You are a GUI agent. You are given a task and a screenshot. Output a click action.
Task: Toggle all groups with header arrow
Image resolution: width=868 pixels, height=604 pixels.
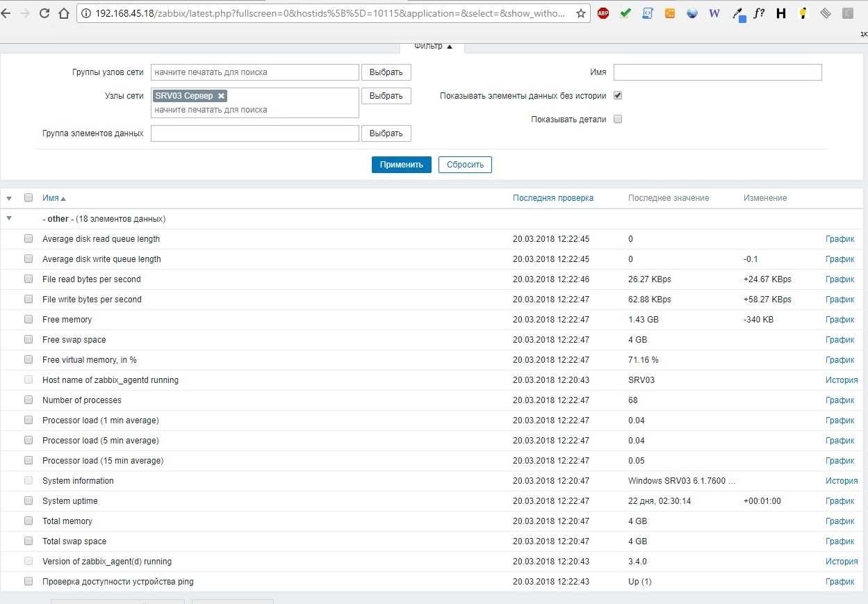tap(9, 198)
